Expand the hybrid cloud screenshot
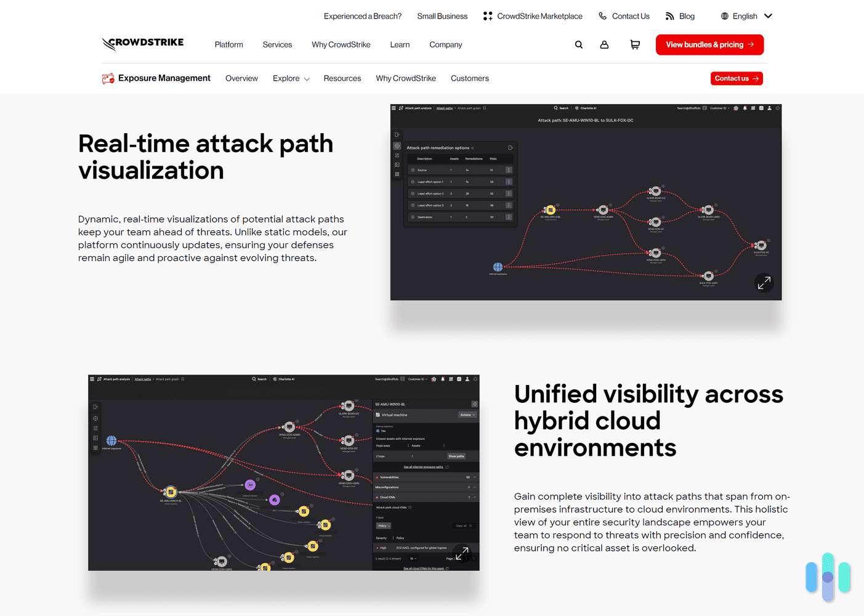The height and width of the screenshot is (616, 864). [x=462, y=553]
